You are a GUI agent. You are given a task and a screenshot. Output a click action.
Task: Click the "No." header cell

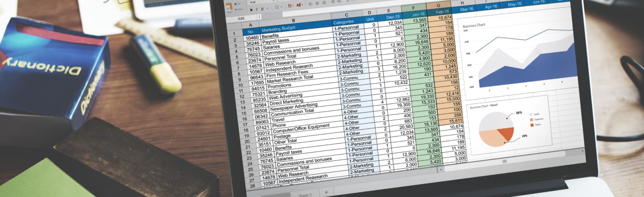point(250,32)
